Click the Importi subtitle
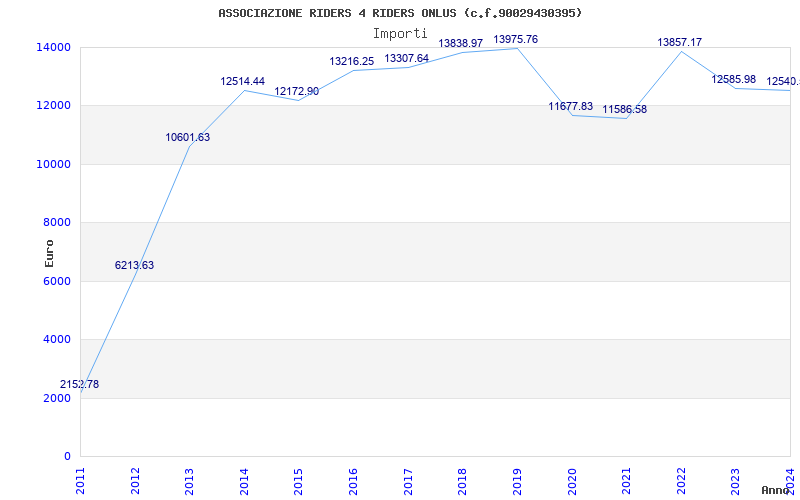The image size is (800, 500). click(x=400, y=34)
